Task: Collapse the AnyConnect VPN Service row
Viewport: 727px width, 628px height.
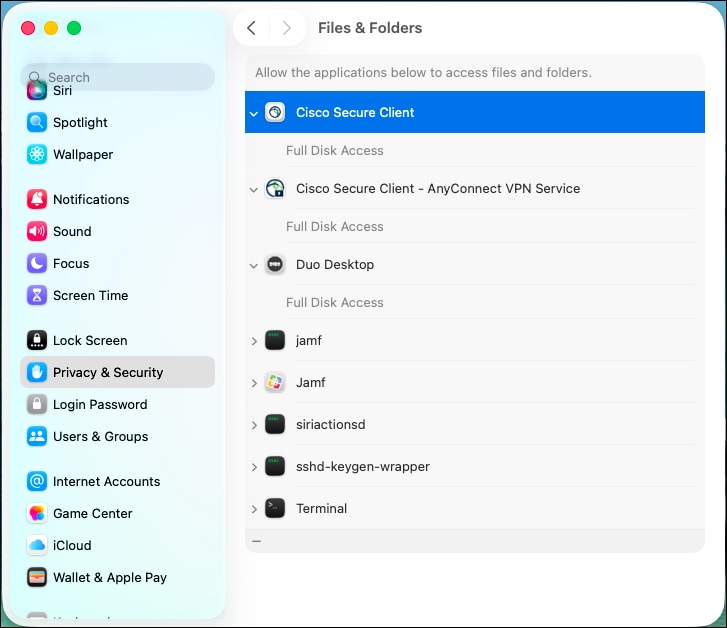Action: click(x=254, y=190)
